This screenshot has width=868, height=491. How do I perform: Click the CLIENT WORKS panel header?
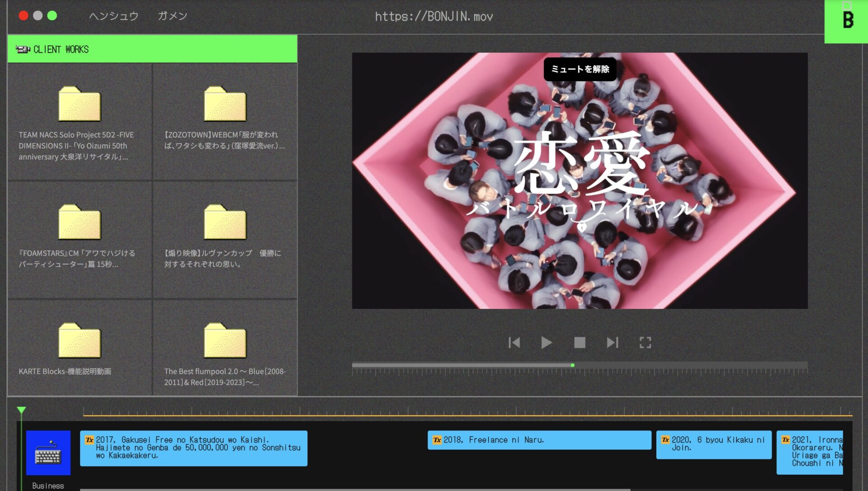click(152, 49)
